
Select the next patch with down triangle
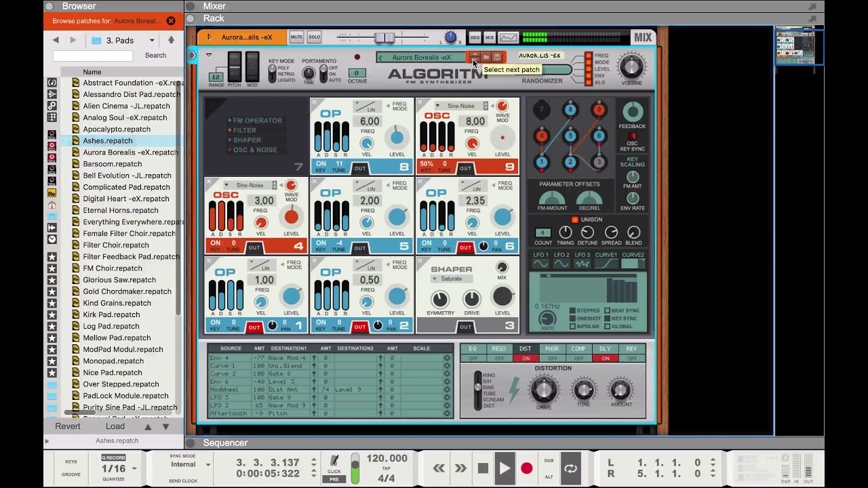(x=165, y=427)
